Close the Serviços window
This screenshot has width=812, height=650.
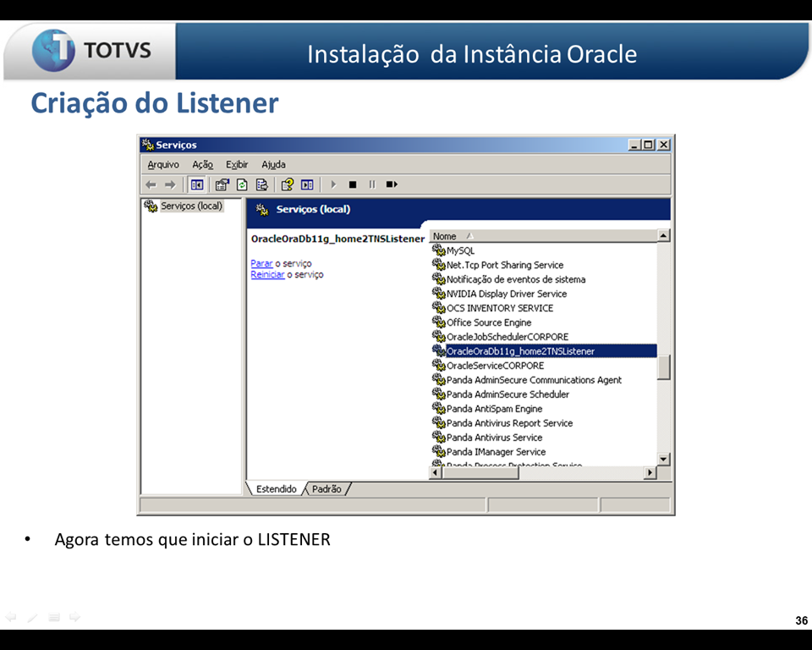point(663,145)
